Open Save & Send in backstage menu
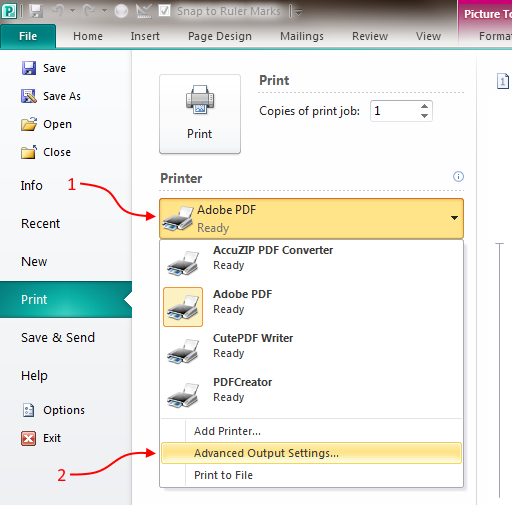 tap(58, 337)
